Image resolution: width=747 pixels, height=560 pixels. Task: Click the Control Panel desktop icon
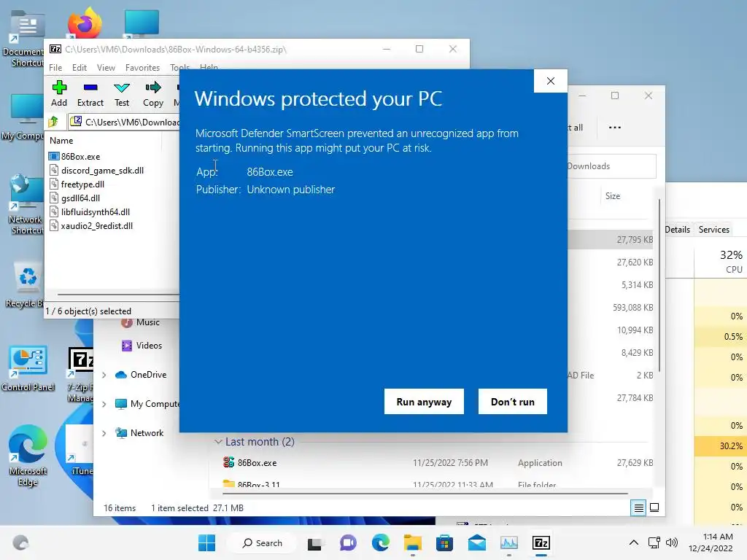click(28, 368)
